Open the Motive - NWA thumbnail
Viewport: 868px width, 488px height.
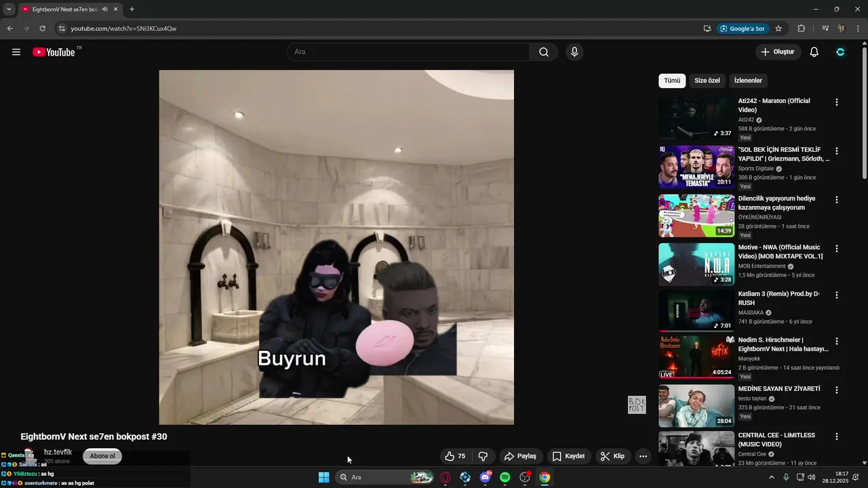click(x=696, y=264)
